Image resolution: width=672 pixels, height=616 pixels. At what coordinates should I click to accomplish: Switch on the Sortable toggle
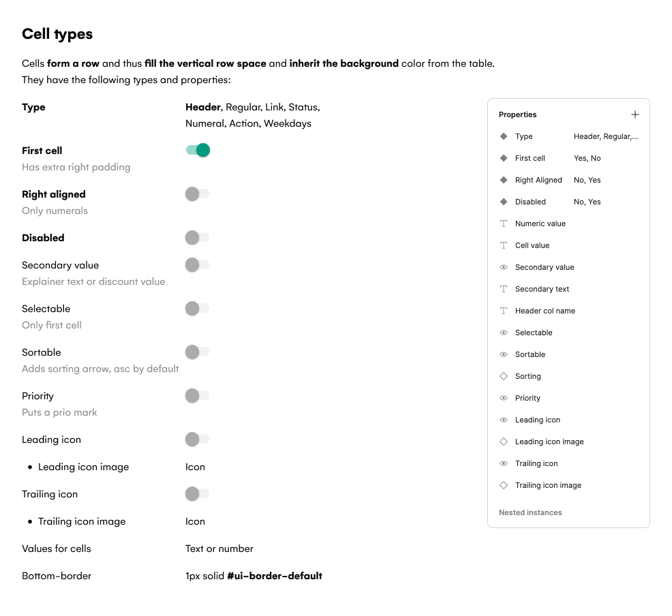(x=197, y=352)
